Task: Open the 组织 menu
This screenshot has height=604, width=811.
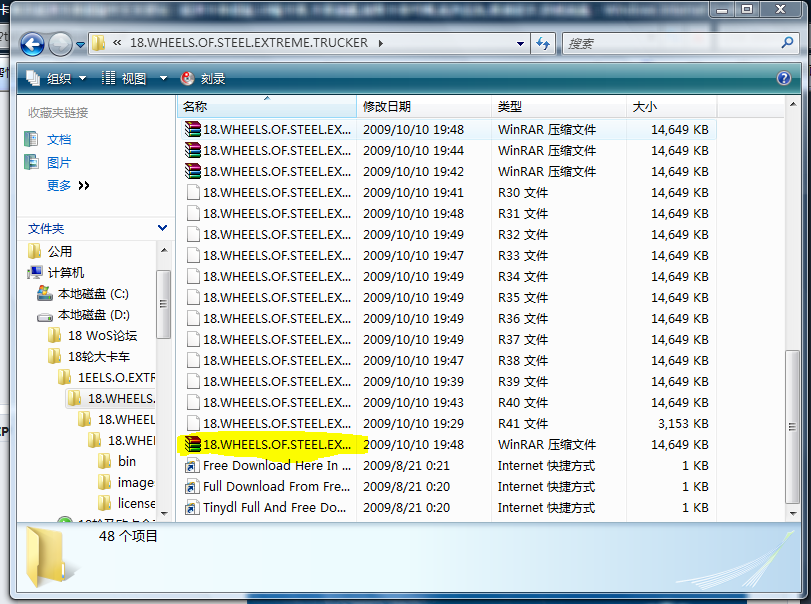Action: pyautogui.click(x=56, y=79)
